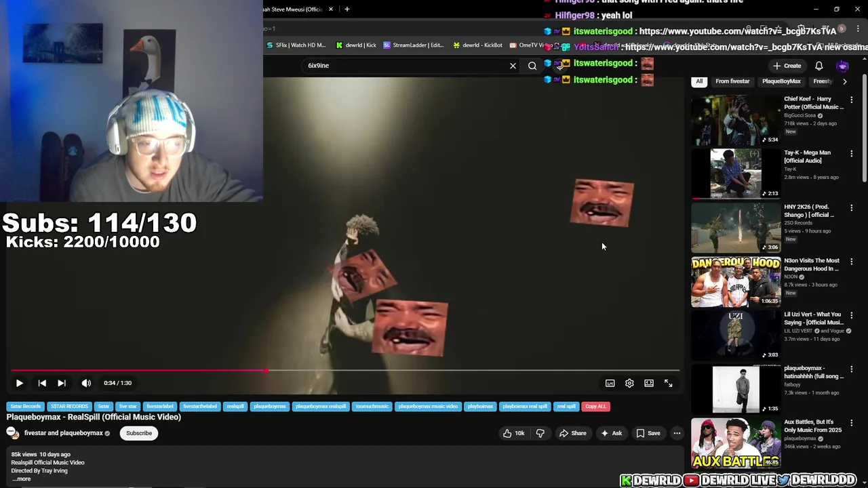Open 'dewrld - KickBot' bookmark
868x488 pixels.
[477, 45]
